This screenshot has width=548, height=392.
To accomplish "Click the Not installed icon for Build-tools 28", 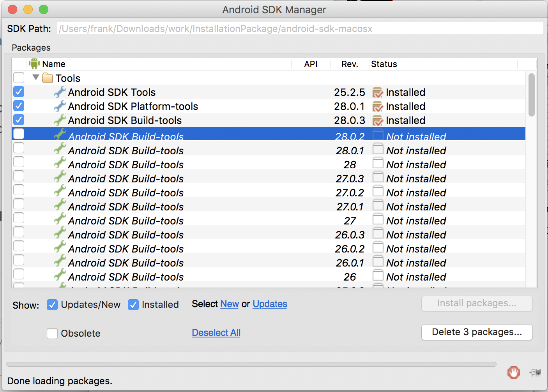I will (x=378, y=163).
